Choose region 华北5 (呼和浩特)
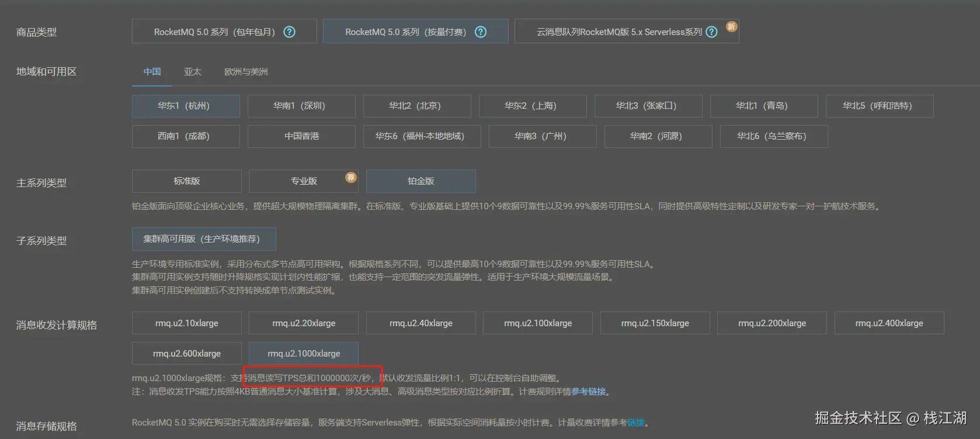Image resolution: width=980 pixels, height=439 pixels. coord(880,106)
